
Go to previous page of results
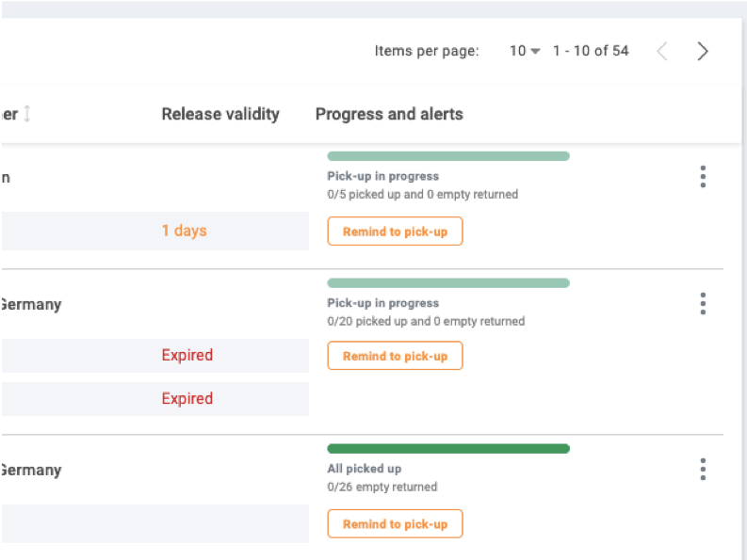662,51
